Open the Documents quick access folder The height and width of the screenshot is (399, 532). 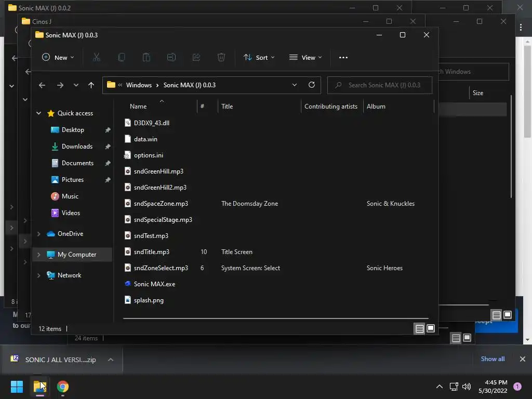pos(77,163)
